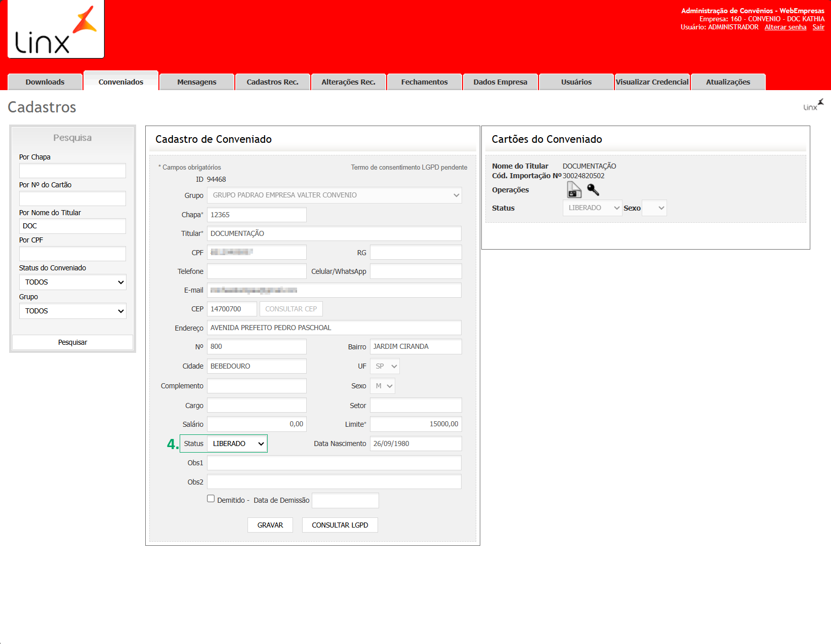The width and height of the screenshot is (831, 644).
Task: Select the Visualizar Credencial tab
Action: click(x=652, y=82)
